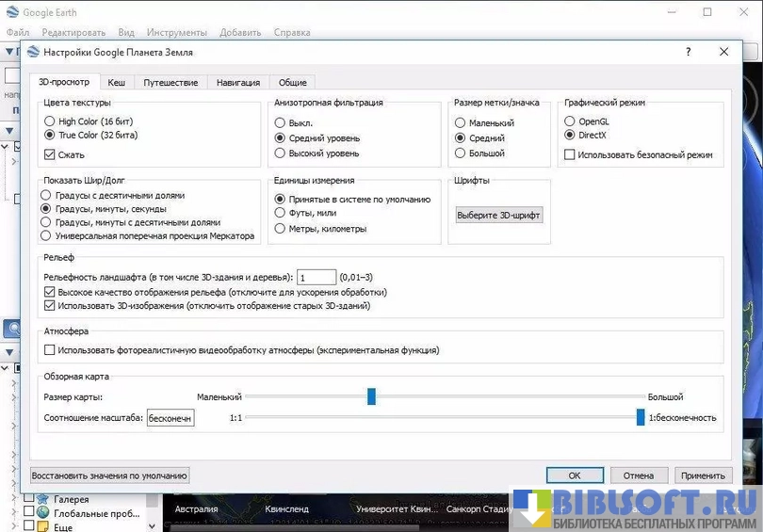763x532 pixels.
Task: Enable Использовать безопасный режим checkbox
Action: [x=569, y=154]
